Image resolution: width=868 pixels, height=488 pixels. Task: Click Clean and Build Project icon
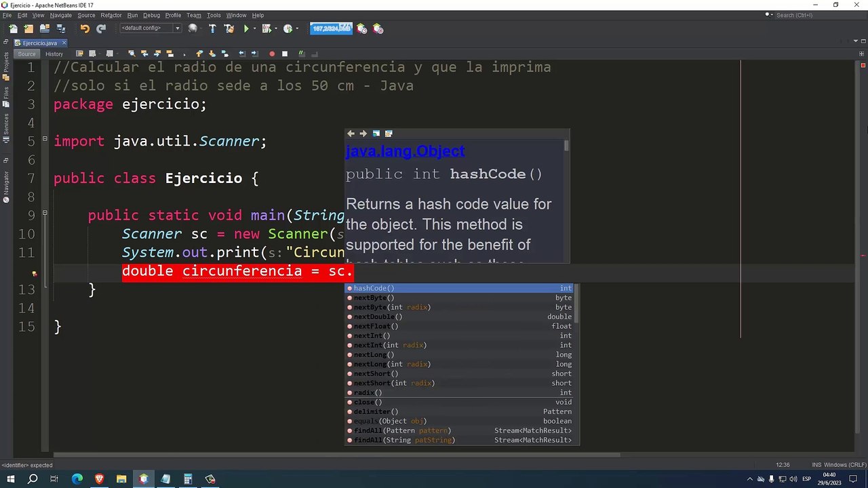click(x=229, y=28)
